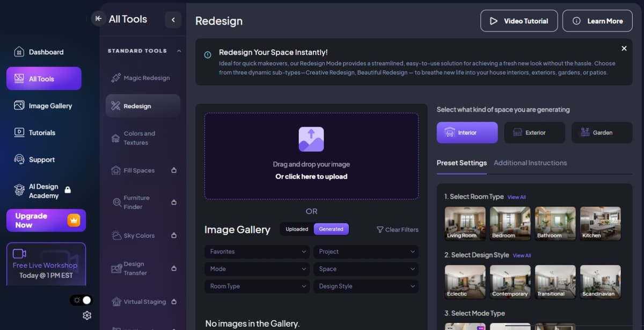Play the Video Tutorial
This screenshot has width=644, height=330.
click(x=519, y=21)
